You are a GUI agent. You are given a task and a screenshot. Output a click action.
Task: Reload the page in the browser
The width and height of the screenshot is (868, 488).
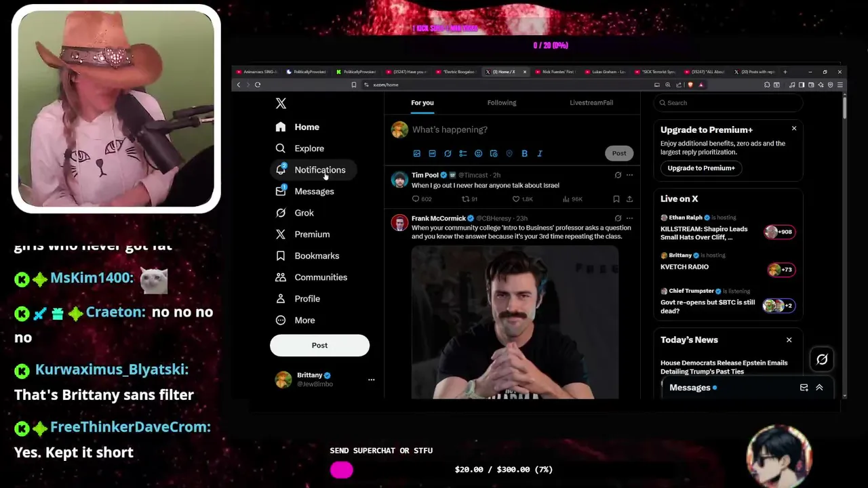tap(258, 85)
